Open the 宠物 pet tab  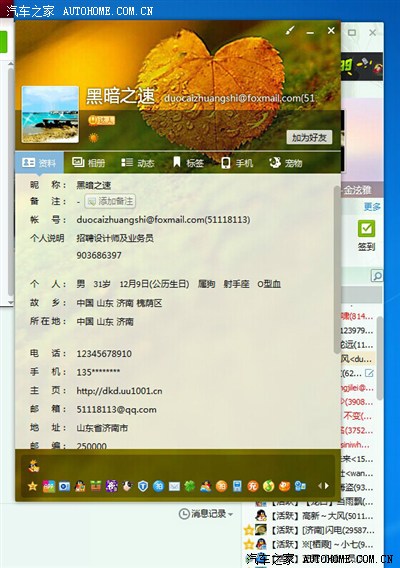[286, 163]
